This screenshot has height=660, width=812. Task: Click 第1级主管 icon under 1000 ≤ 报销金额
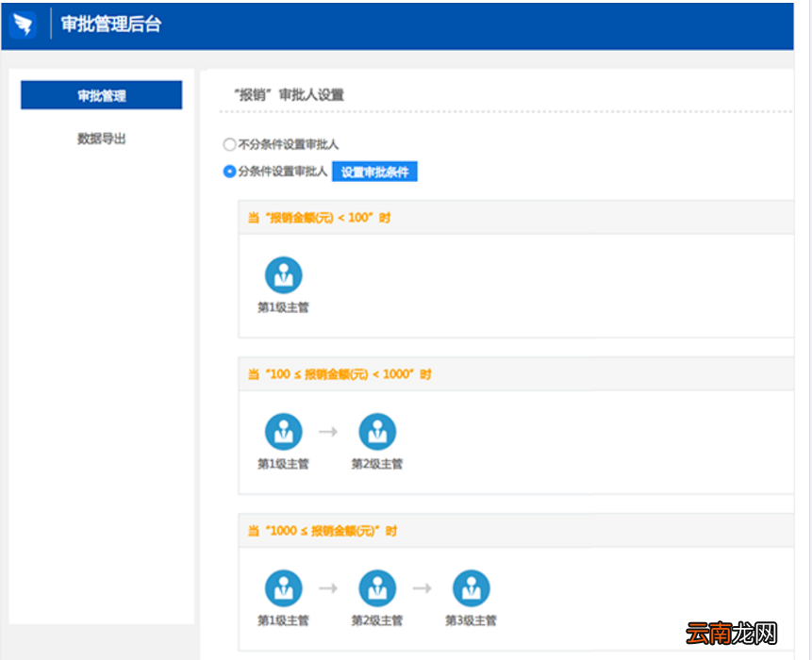point(284,588)
